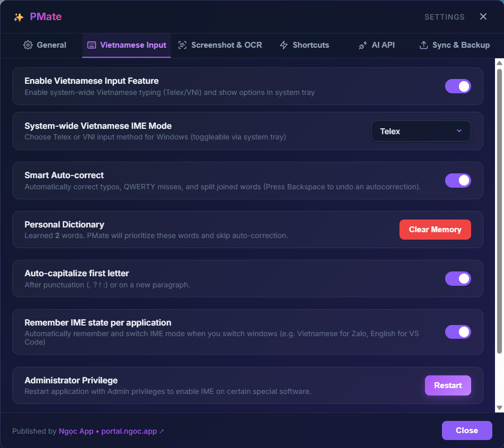
Task: Open the Telex IME mode dropdown
Action: pyautogui.click(x=421, y=131)
